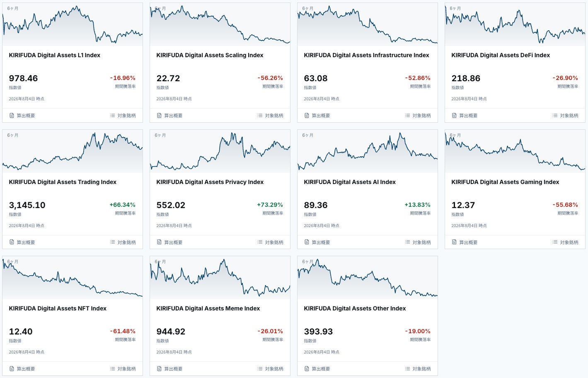Viewport: 588px width, 378px height.
Task: Click list icon in DeFi Index card
Action: pyautogui.click(x=555, y=116)
